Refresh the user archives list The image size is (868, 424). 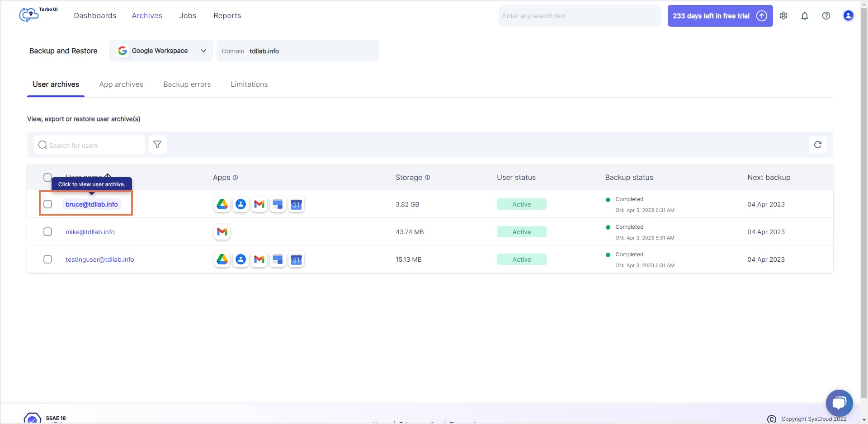[x=817, y=145]
